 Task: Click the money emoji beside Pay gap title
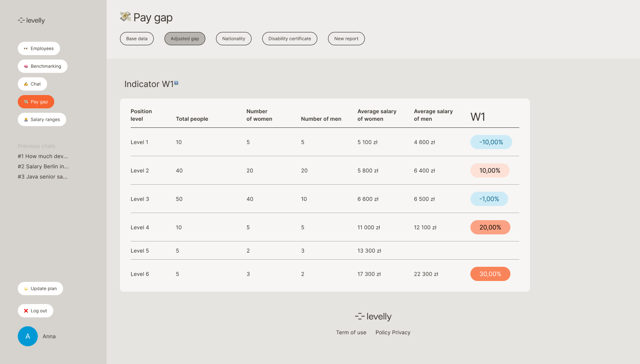click(125, 17)
